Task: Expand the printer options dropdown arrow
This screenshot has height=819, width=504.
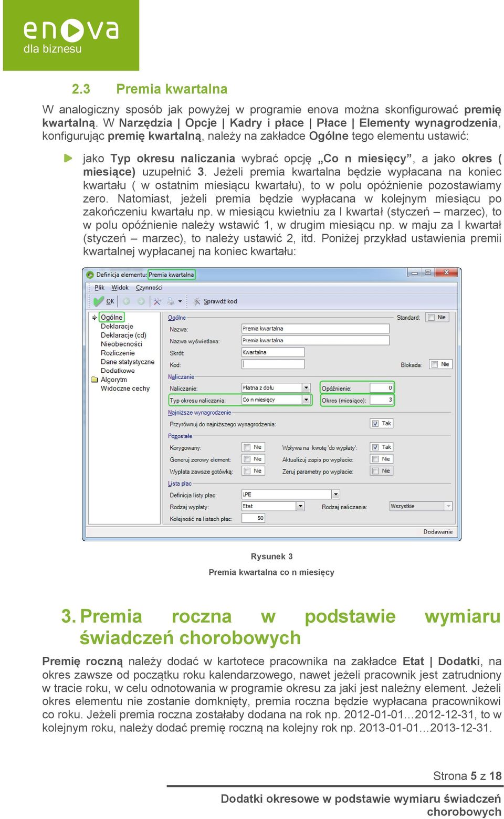Action: [x=180, y=302]
